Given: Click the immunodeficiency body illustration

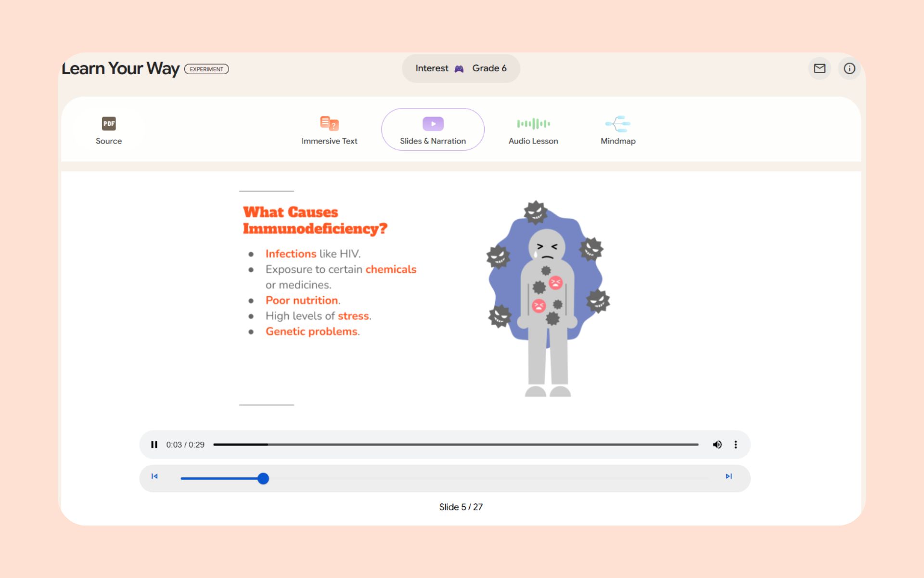Looking at the screenshot, I should click(548, 299).
